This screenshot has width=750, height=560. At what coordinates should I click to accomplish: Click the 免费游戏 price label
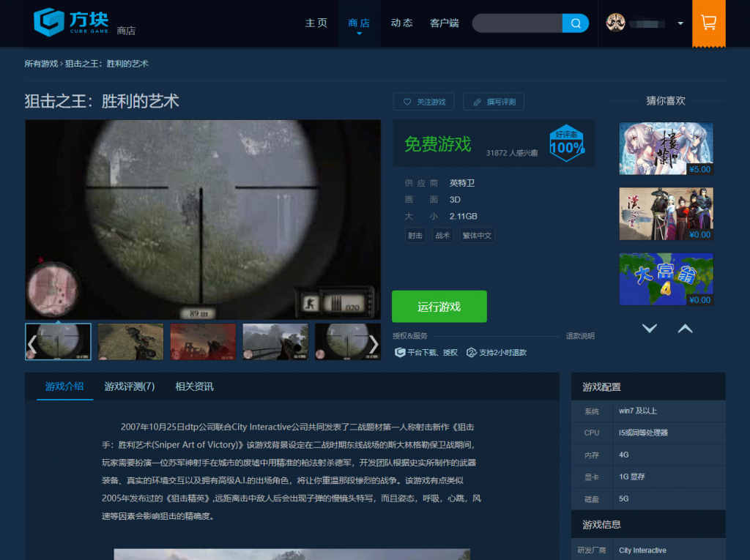click(438, 144)
